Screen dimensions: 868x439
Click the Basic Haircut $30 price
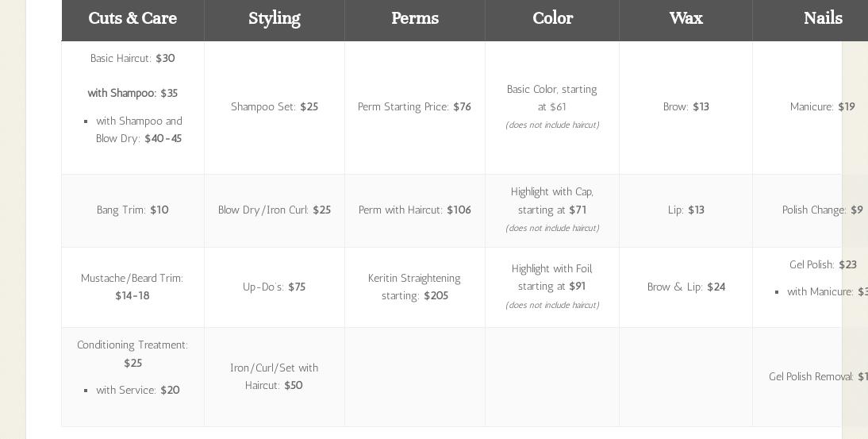click(x=133, y=58)
